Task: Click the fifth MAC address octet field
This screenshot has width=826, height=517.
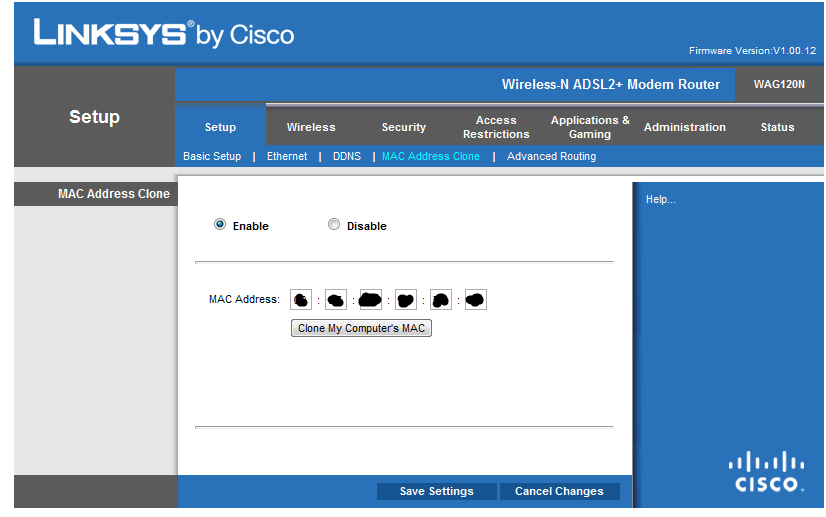Action: [440, 299]
